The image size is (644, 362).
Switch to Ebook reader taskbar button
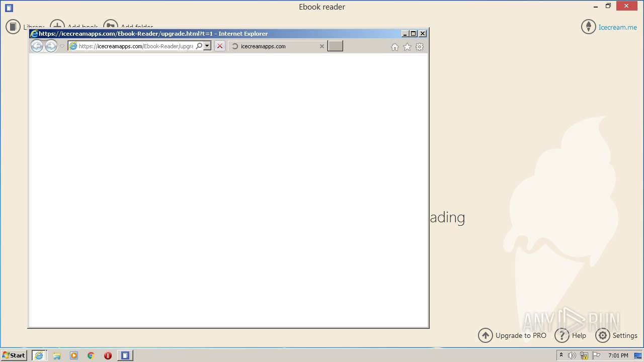[125, 355]
